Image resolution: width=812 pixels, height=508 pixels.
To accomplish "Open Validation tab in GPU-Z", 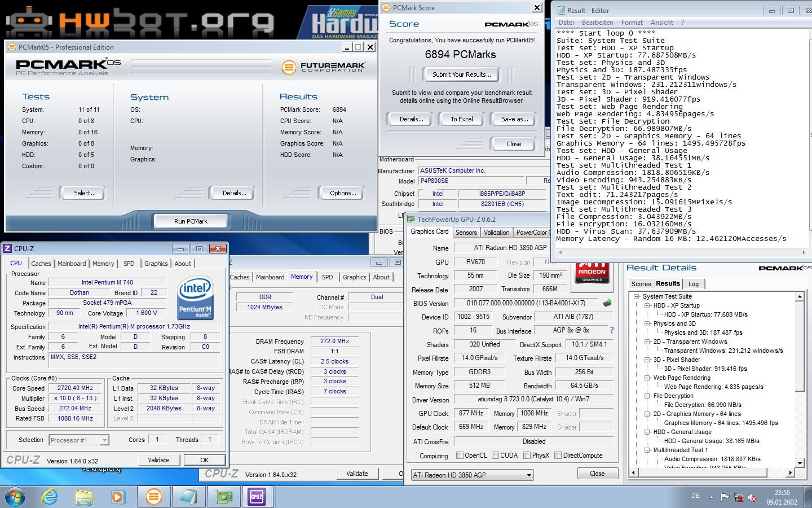I will point(496,233).
